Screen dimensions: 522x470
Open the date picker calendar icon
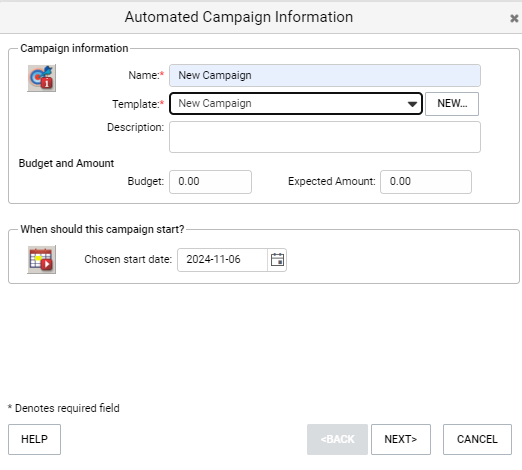[x=277, y=260]
